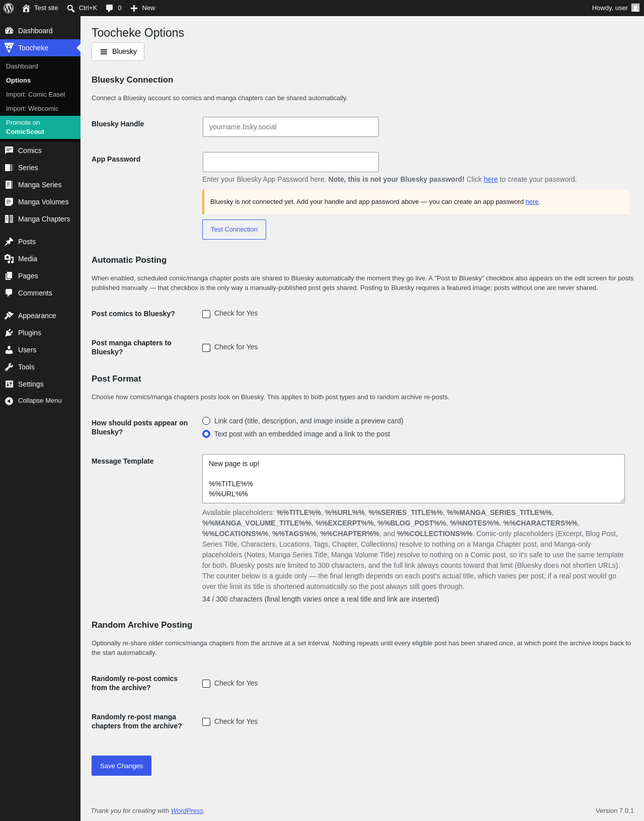644x821 pixels.
Task: Focus the Bluesky Handle input field
Action: tap(291, 127)
